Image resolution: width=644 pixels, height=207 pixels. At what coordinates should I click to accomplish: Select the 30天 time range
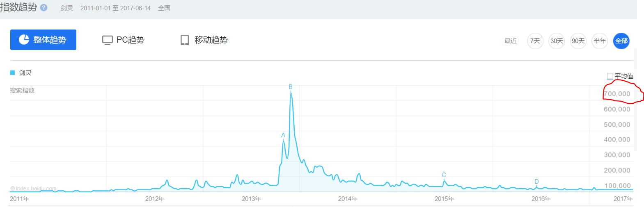[x=557, y=41]
